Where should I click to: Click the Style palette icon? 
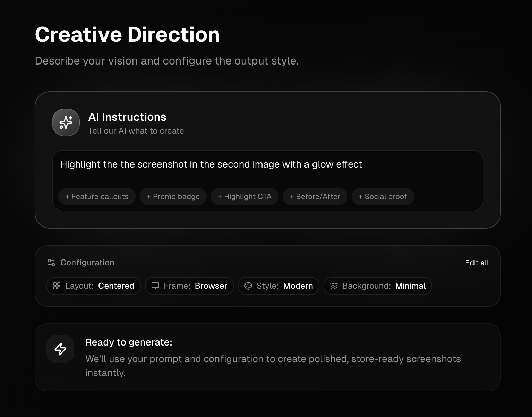(248, 286)
